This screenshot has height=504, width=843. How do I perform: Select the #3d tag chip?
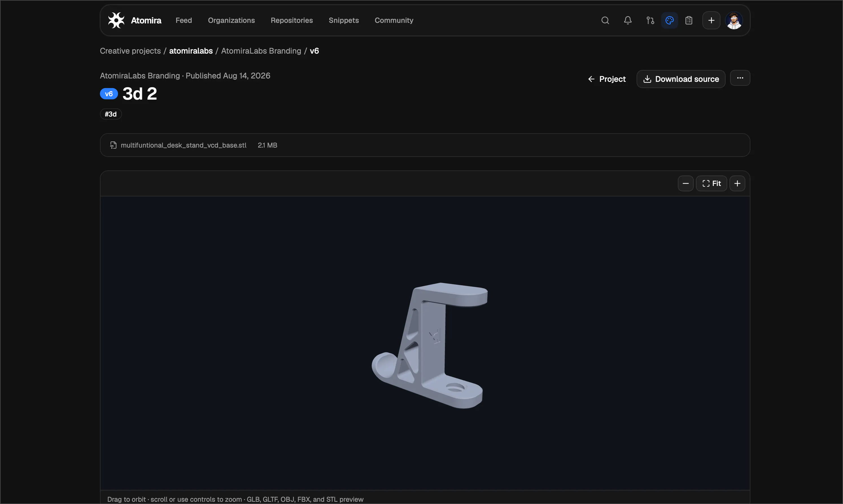tap(111, 114)
